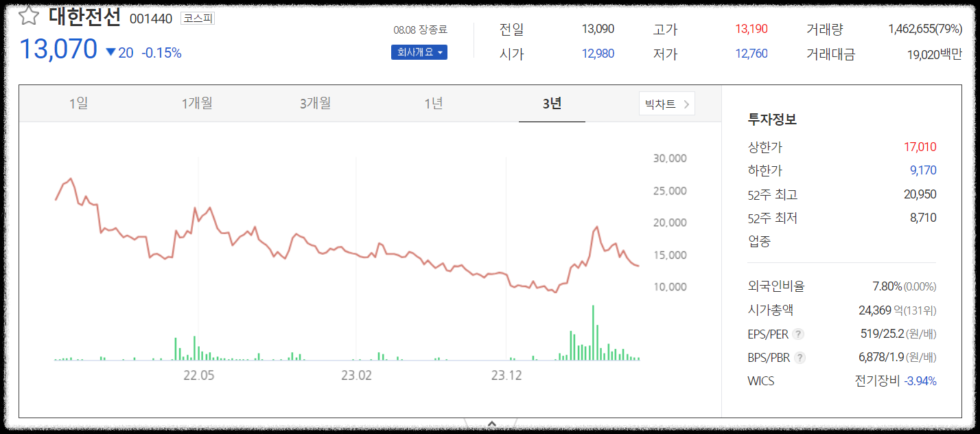Click the 전일 value 13,090
Screen dimensions: 980x434
click(x=598, y=29)
